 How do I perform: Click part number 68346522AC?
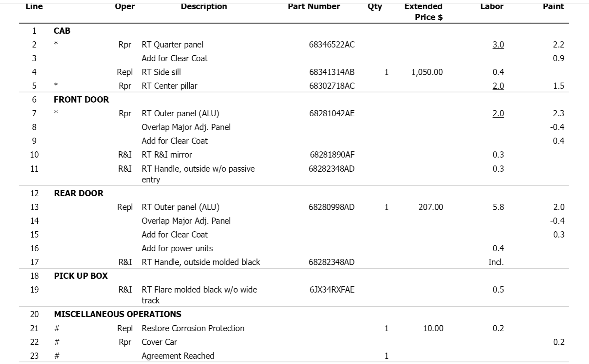pyautogui.click(x=332, y=45)
